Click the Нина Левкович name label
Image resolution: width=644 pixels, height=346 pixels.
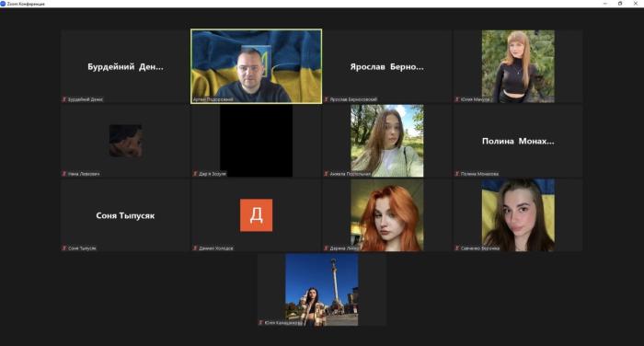[x=84, y=174]
